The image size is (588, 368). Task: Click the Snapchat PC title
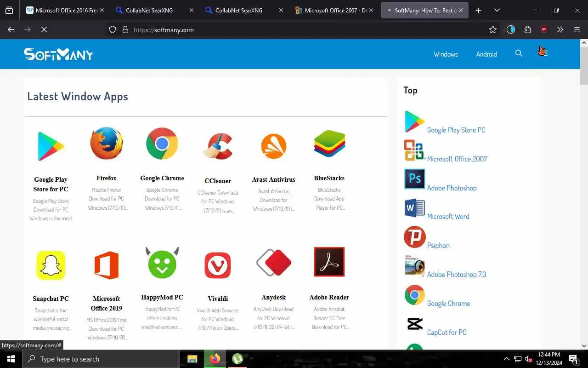[x=51, y=299]
